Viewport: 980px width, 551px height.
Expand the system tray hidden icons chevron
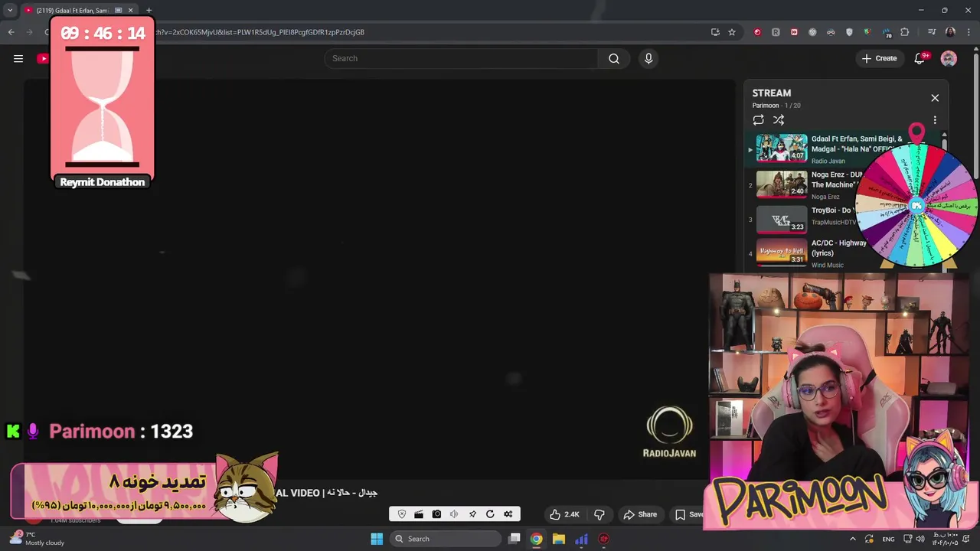point(852,539)
